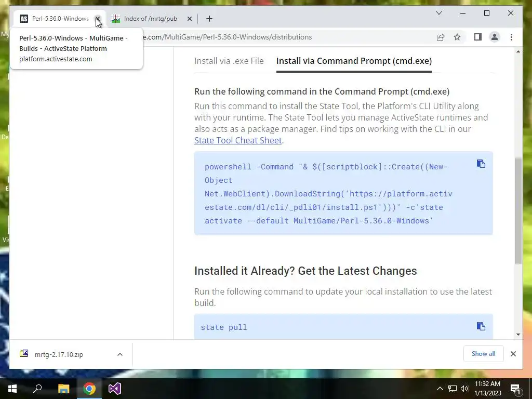
Task: Copy the powershell install command
Action: coord(481,164)
